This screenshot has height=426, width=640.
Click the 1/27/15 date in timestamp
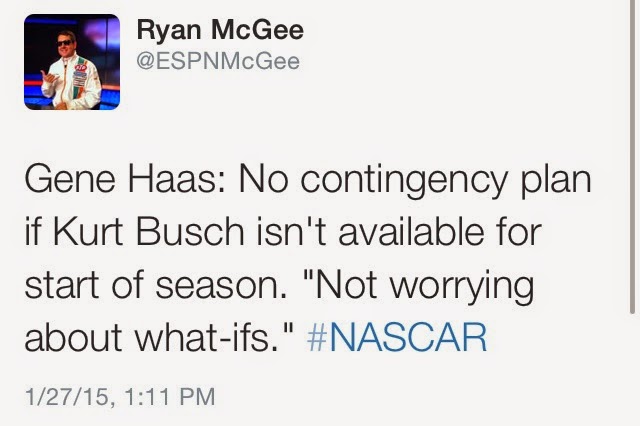click(x=67, y=397)
